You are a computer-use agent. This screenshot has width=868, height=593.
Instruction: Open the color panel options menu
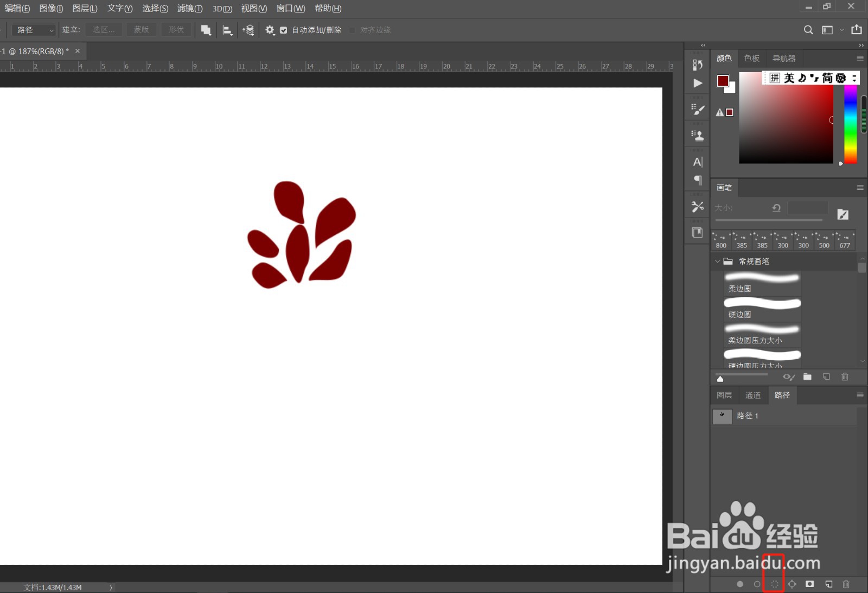[x=860, y=58]
